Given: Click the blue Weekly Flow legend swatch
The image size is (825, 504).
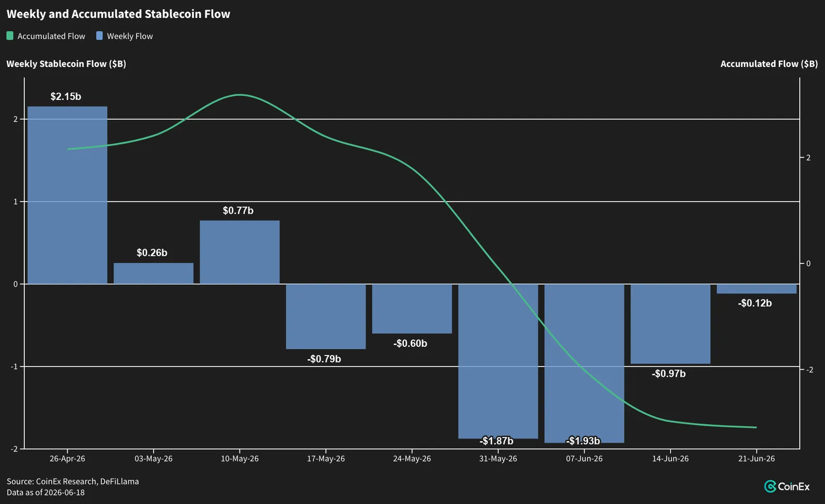Looking at the screenshot, I should [x=100, y=36].
